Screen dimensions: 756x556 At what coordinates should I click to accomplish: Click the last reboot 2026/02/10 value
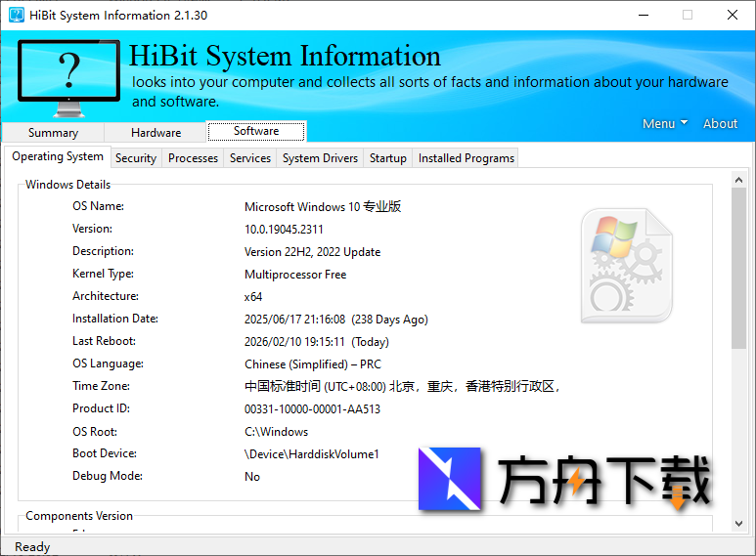tap(316, 342)
